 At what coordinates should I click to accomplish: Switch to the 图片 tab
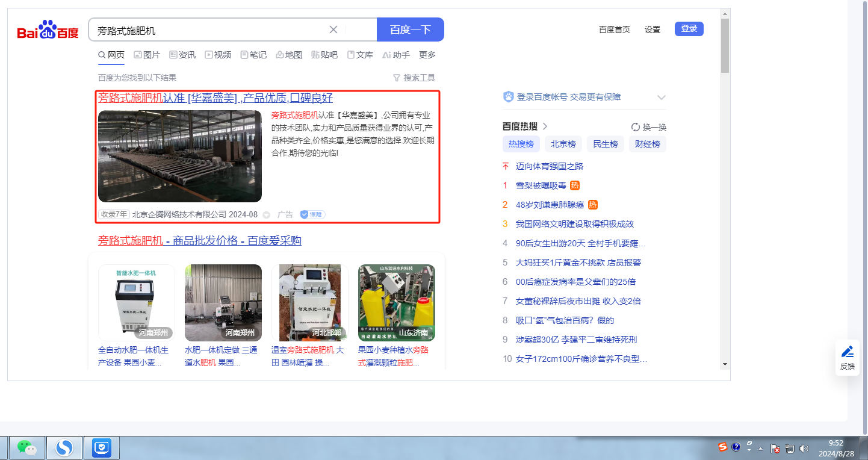point(147,55)
